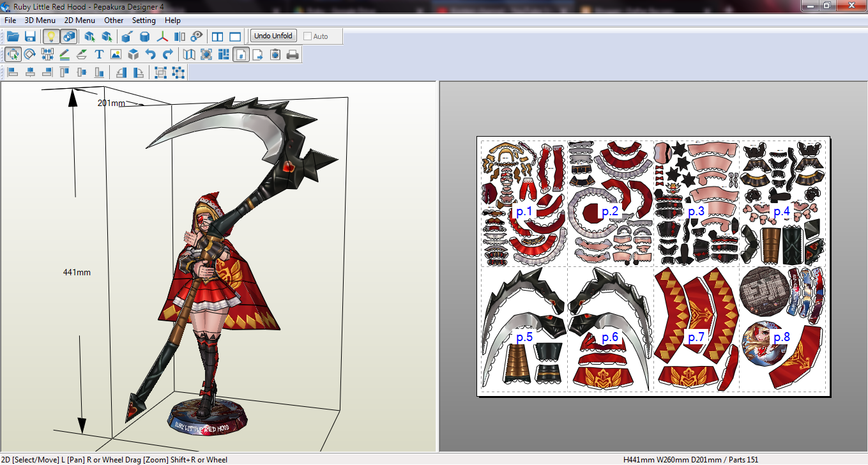
Task: Insert text with the T tool icon
Action: point(98,54)
